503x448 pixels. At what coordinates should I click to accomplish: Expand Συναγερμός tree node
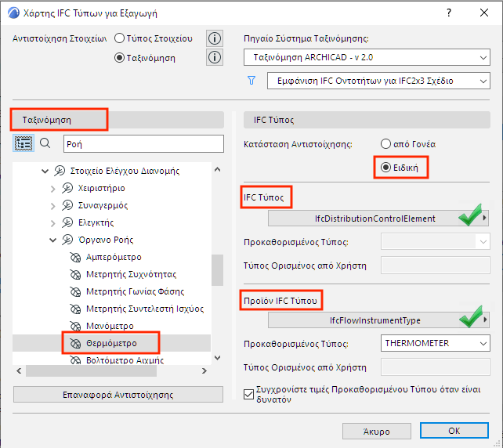pyautogui.click(x=53, y=206)
